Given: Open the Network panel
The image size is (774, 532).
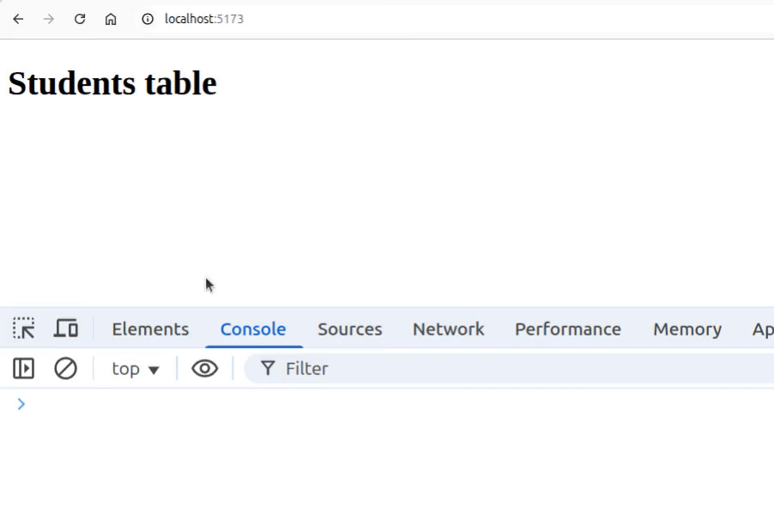Looking at the screenshot, I should pos(448,329).
